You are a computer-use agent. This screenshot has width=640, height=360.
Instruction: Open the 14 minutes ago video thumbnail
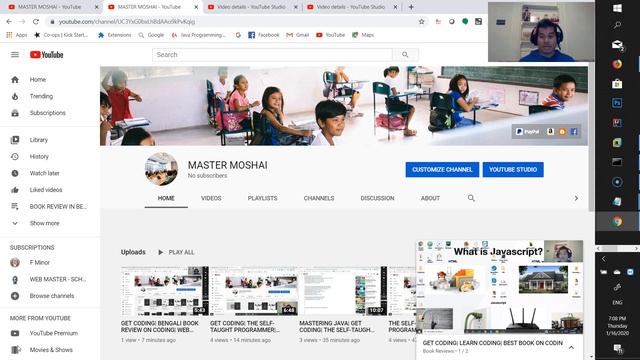pos(254,291)
